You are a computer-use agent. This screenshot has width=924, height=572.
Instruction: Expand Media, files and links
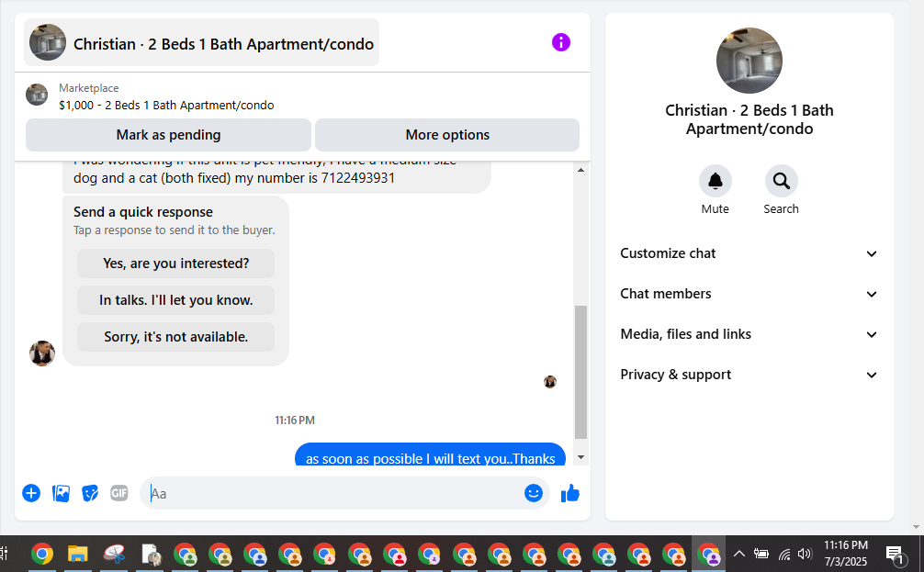749,334
